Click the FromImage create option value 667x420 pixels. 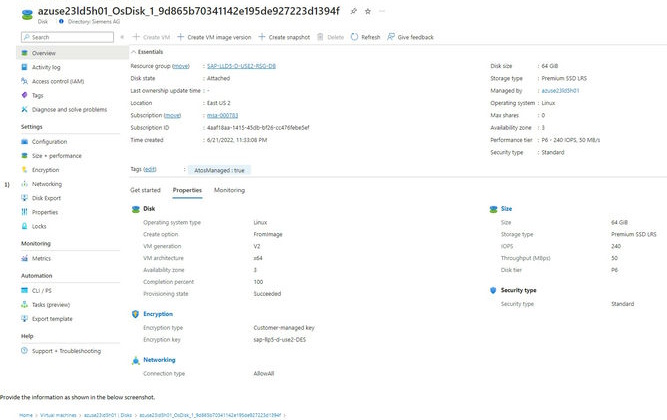tap(268, 234)
